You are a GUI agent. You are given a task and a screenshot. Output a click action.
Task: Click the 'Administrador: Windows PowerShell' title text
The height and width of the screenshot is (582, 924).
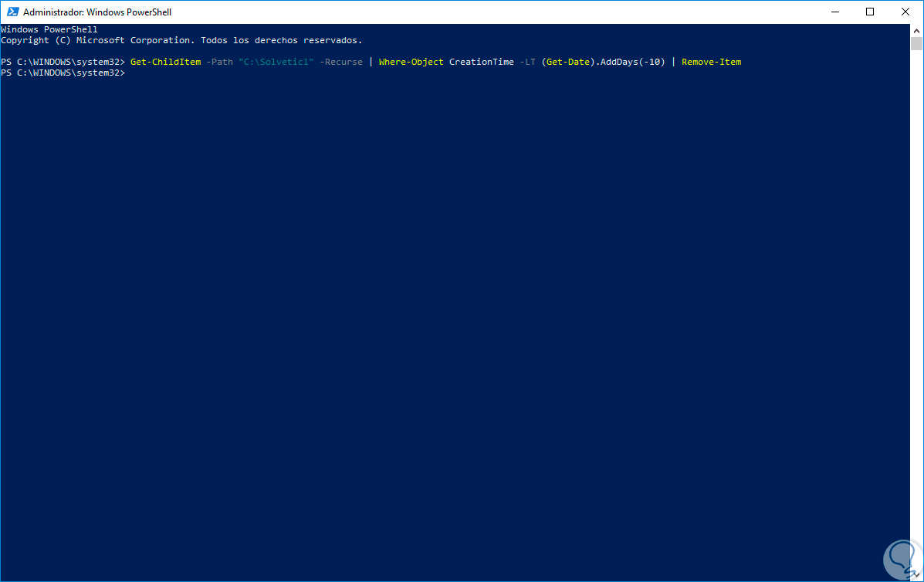pos(97,12)
